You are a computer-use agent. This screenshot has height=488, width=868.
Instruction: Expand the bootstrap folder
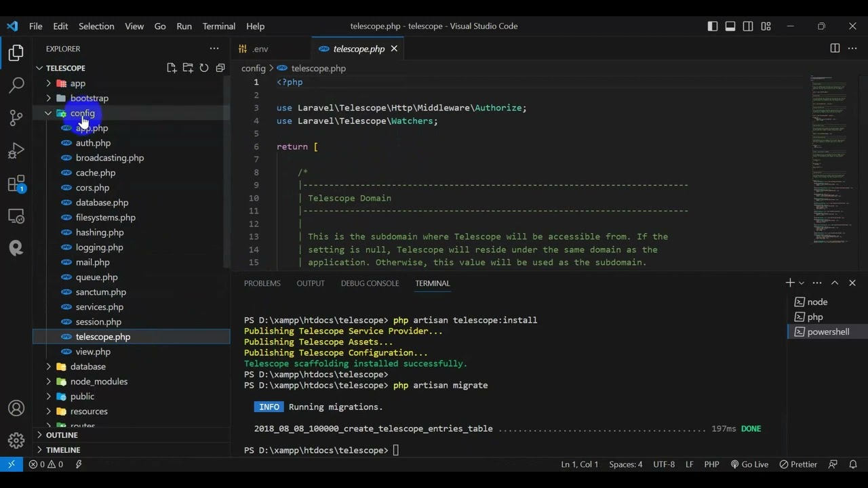coord(48,98)
